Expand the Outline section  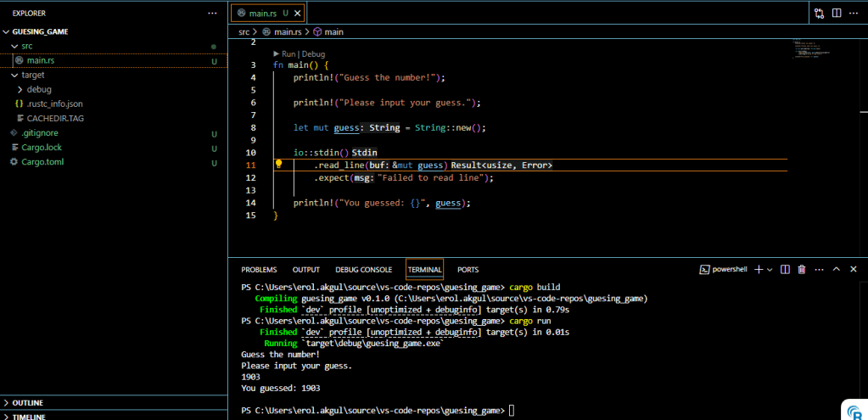tap(27, 402)
